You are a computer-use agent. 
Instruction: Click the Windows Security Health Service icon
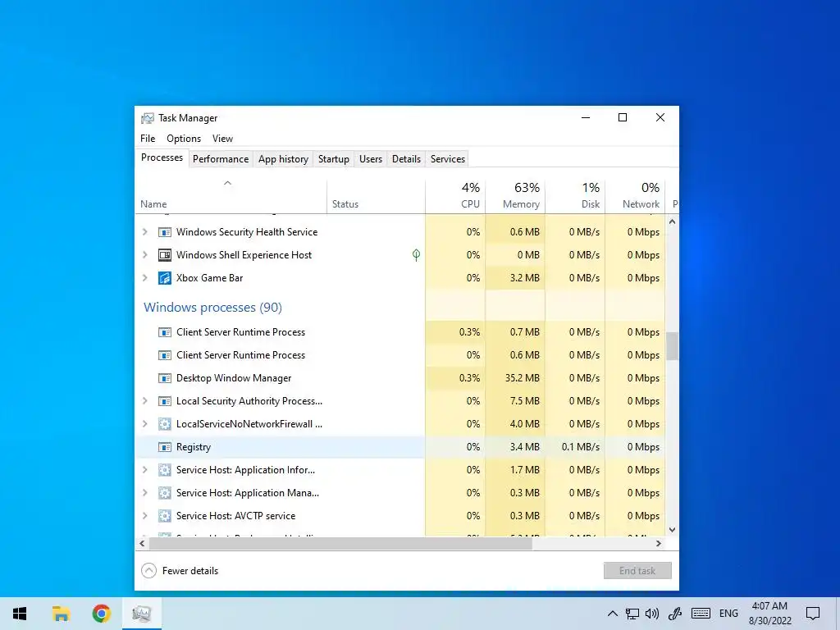click(x=164, y=232)
